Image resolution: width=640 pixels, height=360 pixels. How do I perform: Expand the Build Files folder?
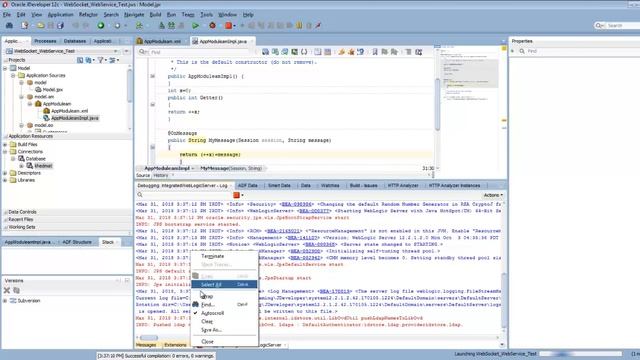click(5, 144)
